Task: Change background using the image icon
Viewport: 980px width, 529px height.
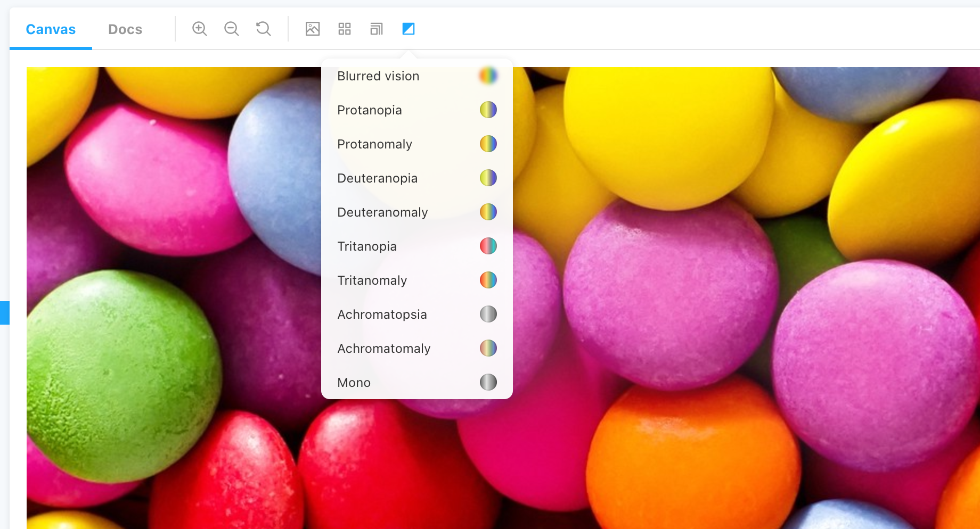Action: pyautogui.click(x=313, y=29)
